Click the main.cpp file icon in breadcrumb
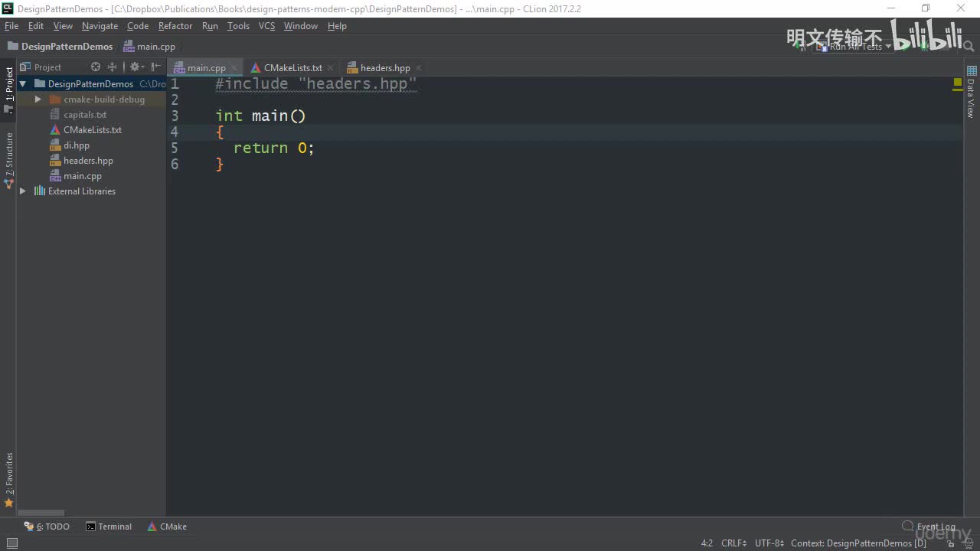 click(129, 47)
